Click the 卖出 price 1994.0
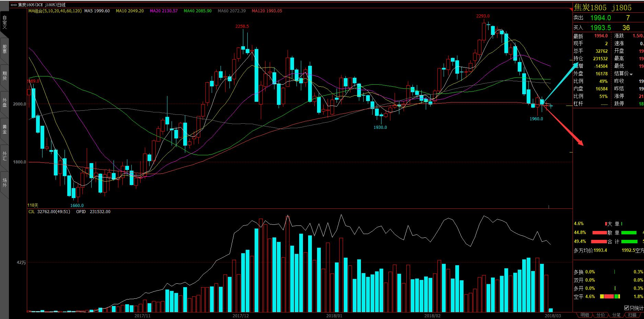The image size is (644, 319). (x=600, y=18)
